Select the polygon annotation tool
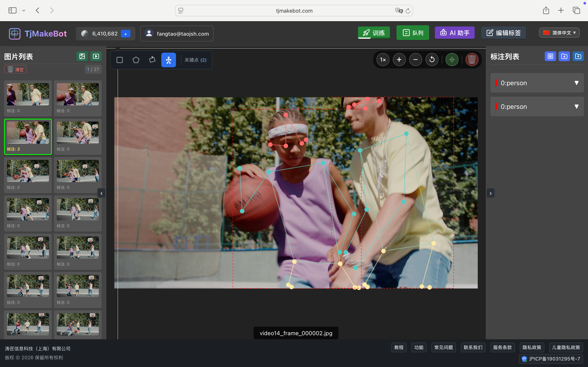This screenshot has width=588, height=367. click(x=136, y=60)
